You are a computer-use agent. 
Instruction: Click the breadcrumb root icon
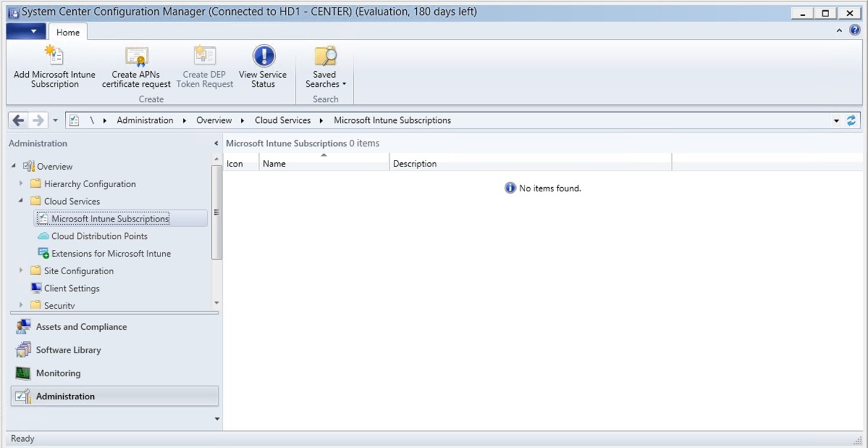coord(74,120)
